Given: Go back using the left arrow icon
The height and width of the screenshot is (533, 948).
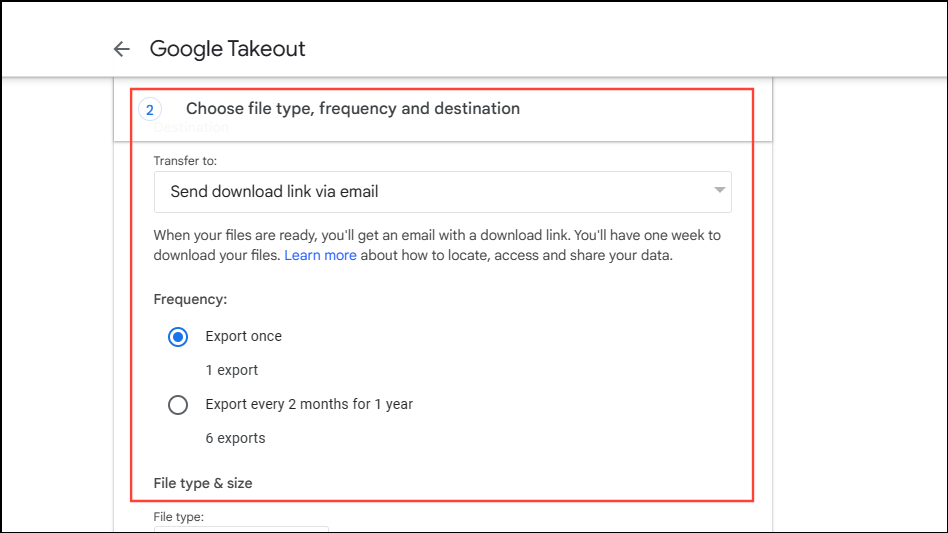Looking at the screenshot, I should tap(122, 49).
